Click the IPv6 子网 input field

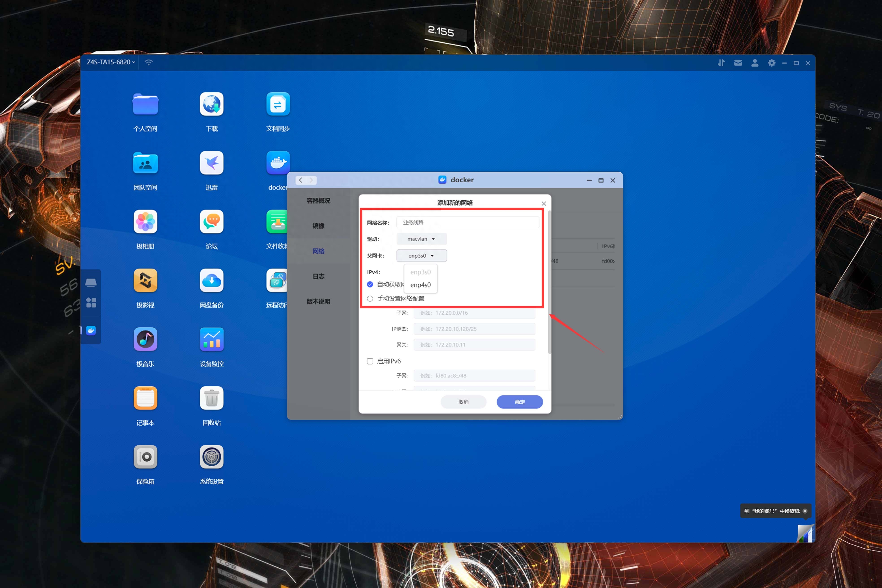point(474,375)
